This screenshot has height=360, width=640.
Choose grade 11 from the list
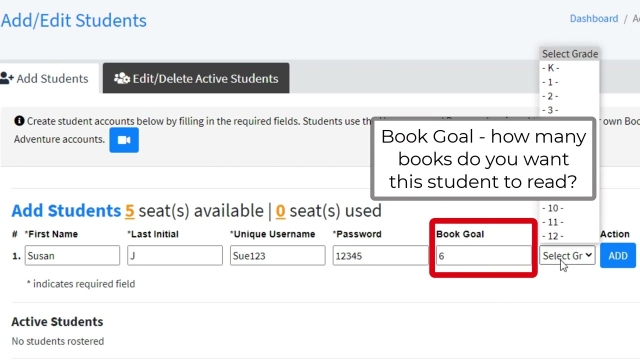coord(569,222)
